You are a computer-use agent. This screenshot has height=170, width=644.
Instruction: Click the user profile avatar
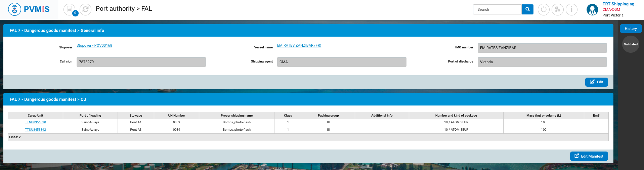tap(592, 9)
